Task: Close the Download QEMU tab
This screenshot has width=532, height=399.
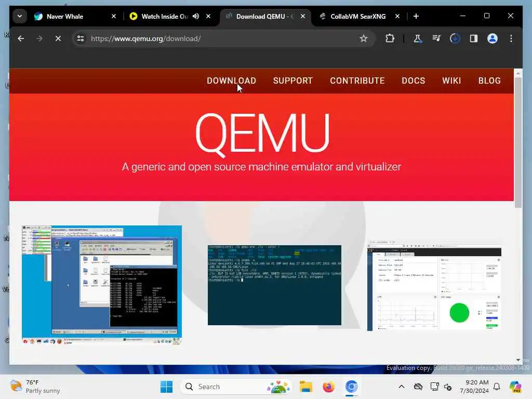Action: pos(303,16)
